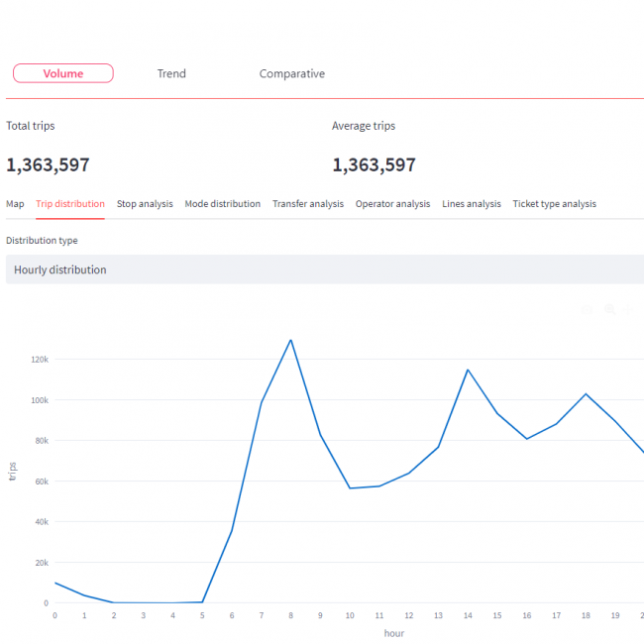The image size is (644, 644).
Task: Open the Operator analysis tab
Action: click(x=393, y=204)
